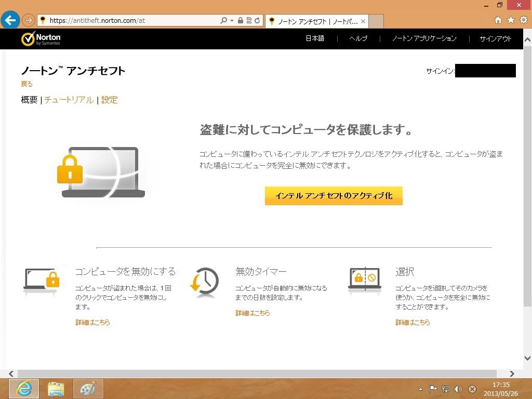Click インテル アンチセフトのアクティブ化 button
This screenshot has height=399, width=532.
click(x=334, y=196)
